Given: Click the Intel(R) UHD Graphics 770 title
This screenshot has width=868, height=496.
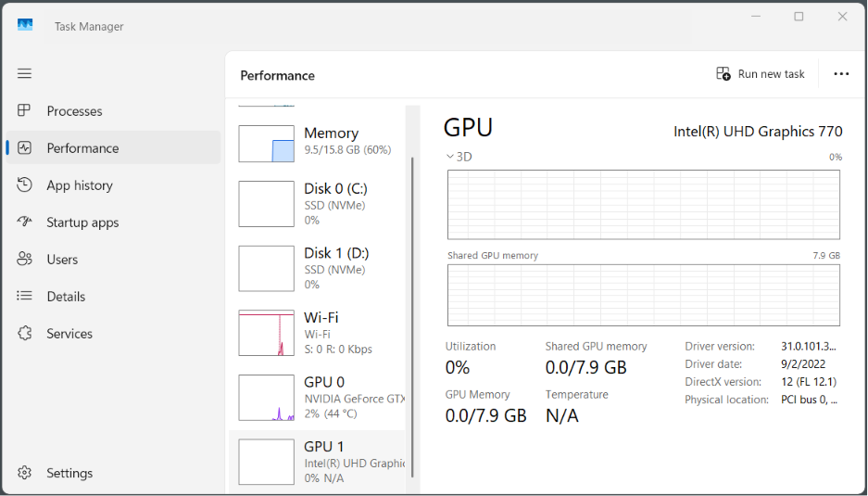Looking at the screenshot, I should point(758,132).
